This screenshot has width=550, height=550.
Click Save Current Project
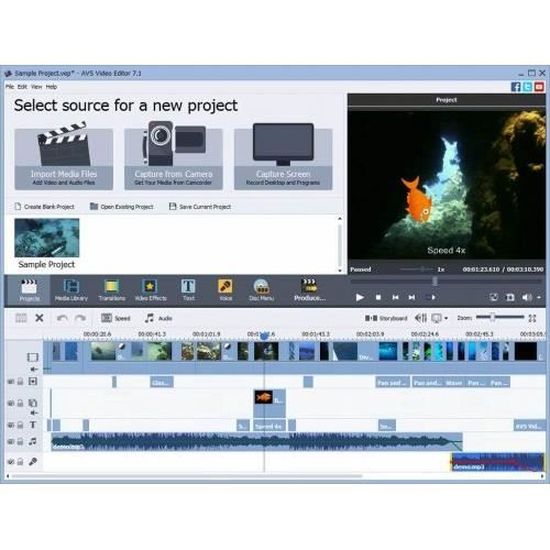[x=200, y=207]
